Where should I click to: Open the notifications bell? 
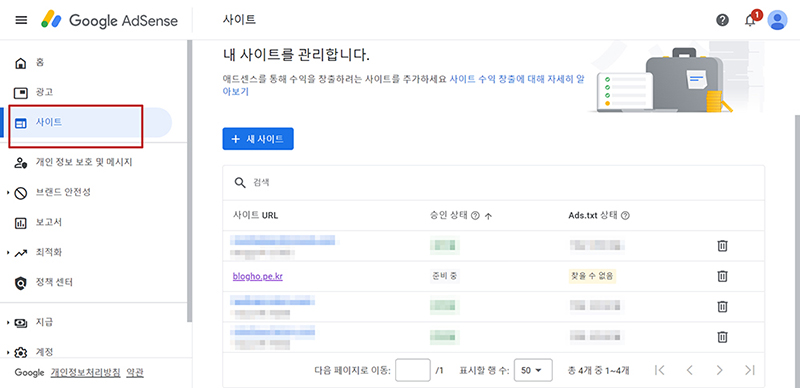tap(750, 20)
